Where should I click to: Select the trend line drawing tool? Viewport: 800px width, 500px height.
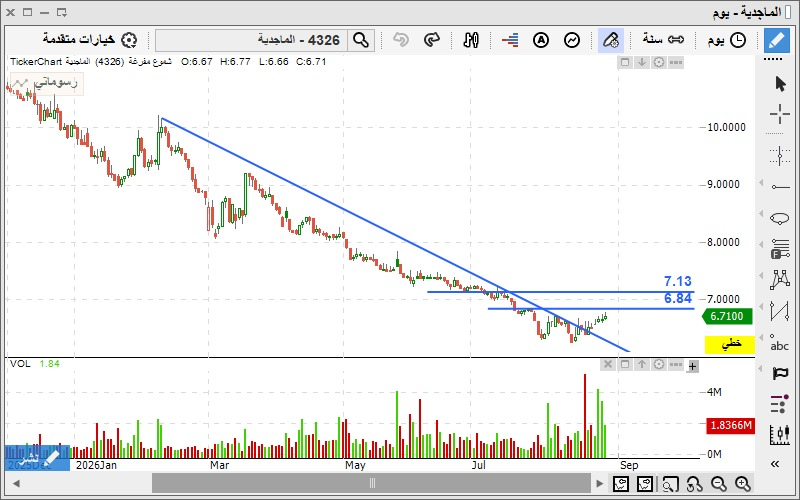click(780, 187)
